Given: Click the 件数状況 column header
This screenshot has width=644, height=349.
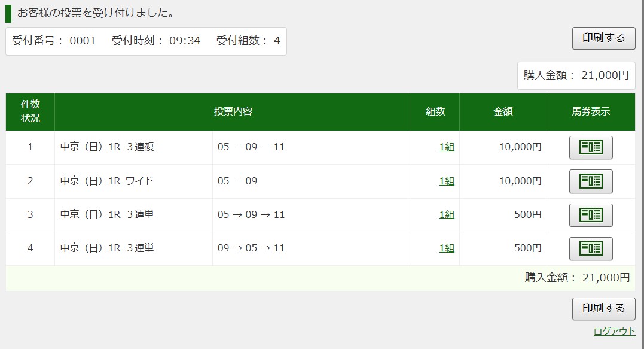Looking at the screenshot, I should pos(30,112).
